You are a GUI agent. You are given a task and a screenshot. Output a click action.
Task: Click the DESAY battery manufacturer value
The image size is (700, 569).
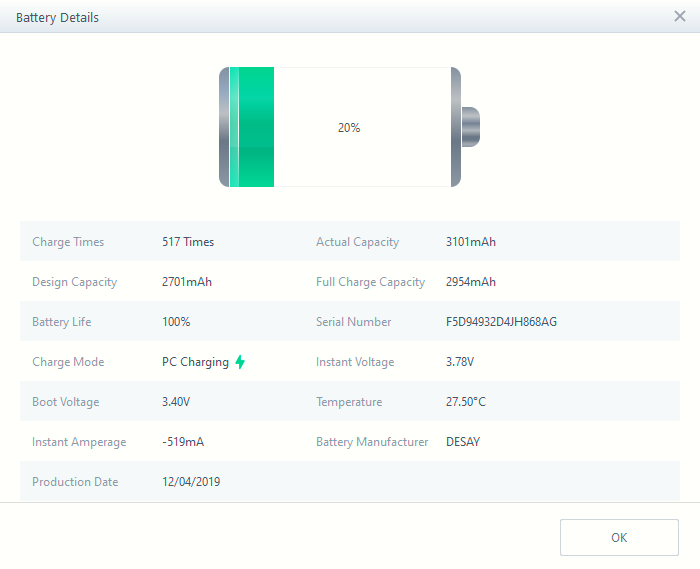coord(463,442)
